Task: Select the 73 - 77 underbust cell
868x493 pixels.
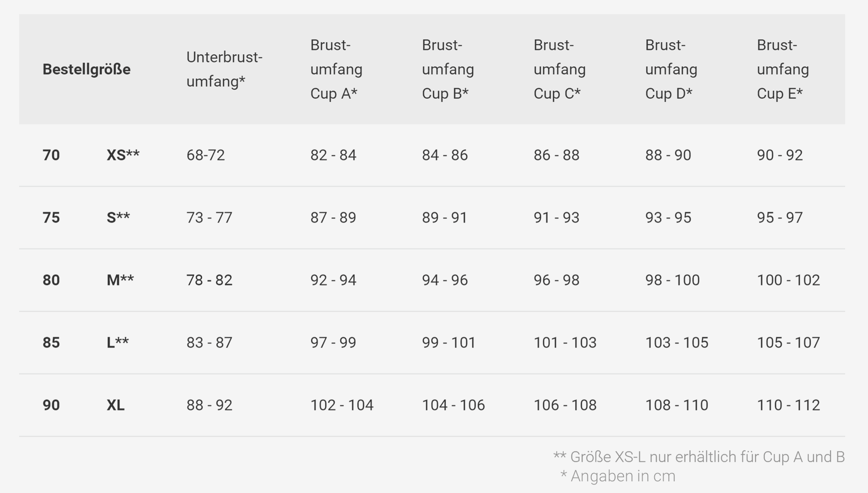Action: click(x=209, y=217)
